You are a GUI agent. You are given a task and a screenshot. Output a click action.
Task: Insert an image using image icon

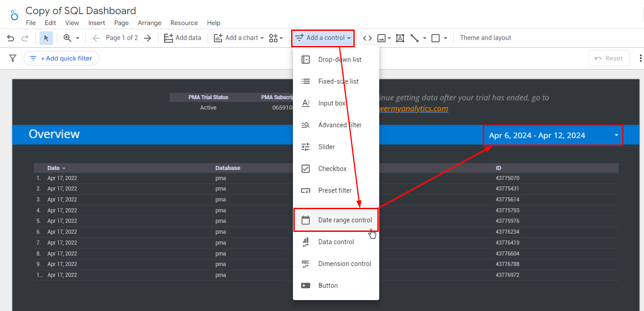[381, 38]
